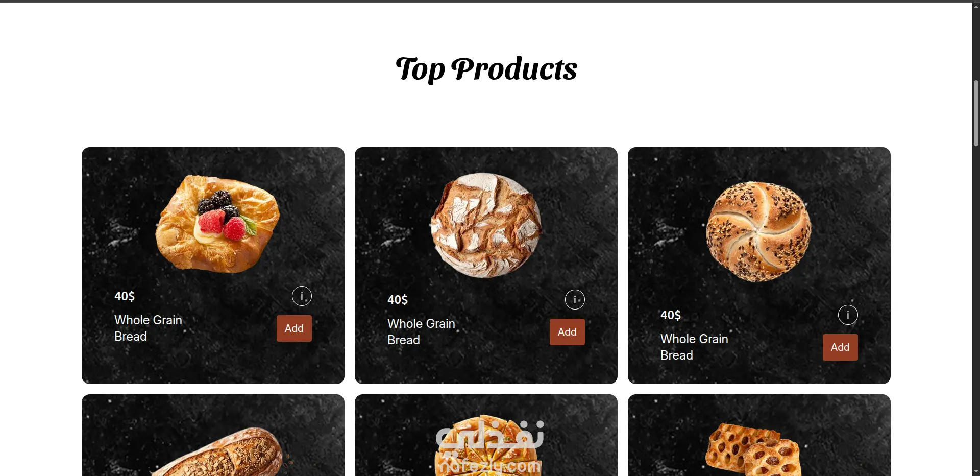Open info icon on round rustic loaf card
This screenshot has width=980, height=476.
(575, 300)
